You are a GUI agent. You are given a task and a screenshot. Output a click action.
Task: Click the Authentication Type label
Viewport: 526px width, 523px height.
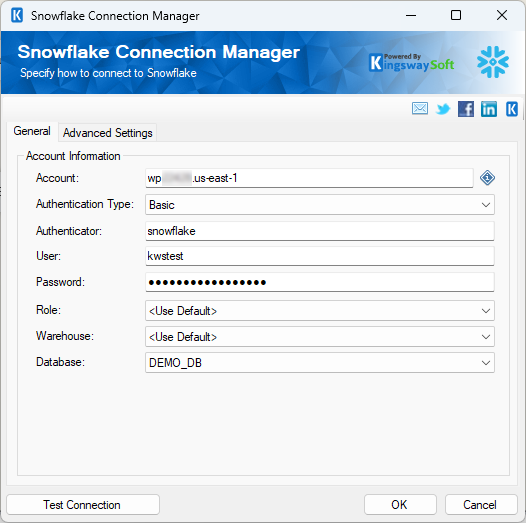[85, 204]
